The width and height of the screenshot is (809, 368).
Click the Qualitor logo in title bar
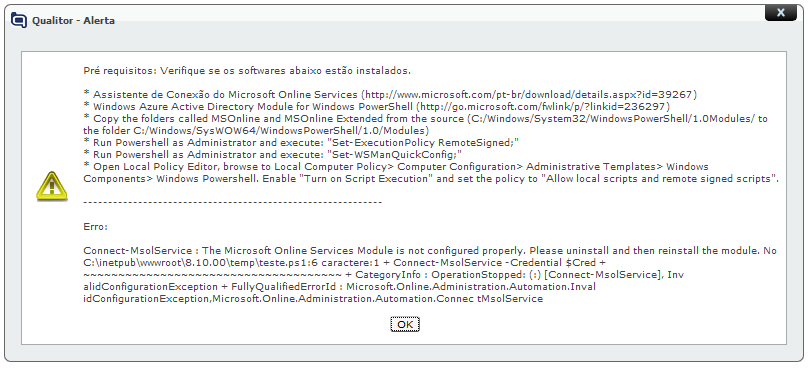click(19, 21)
